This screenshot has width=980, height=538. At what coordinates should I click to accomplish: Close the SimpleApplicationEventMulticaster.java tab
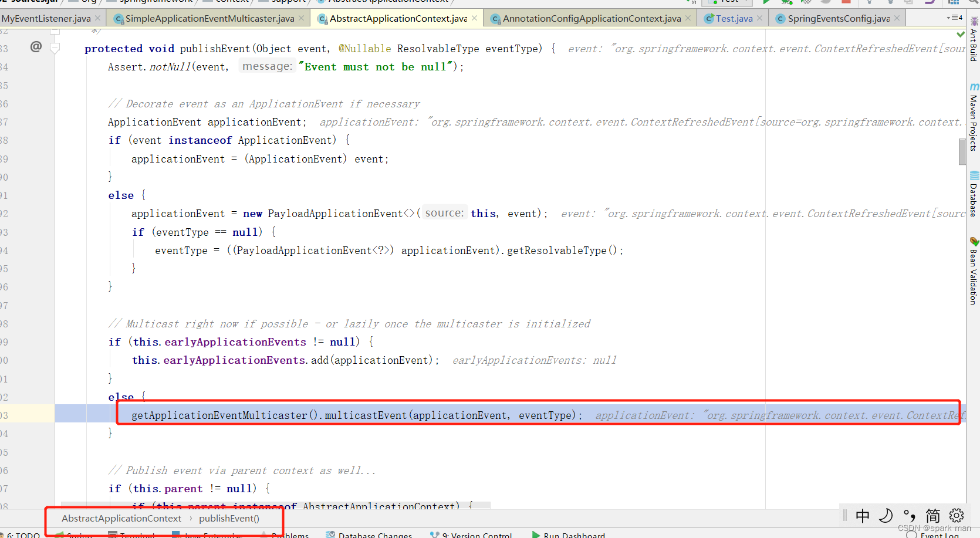point(302,18)
